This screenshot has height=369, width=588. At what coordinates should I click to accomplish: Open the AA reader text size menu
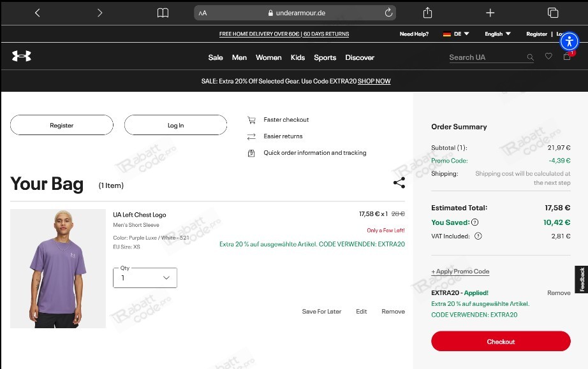203,13
